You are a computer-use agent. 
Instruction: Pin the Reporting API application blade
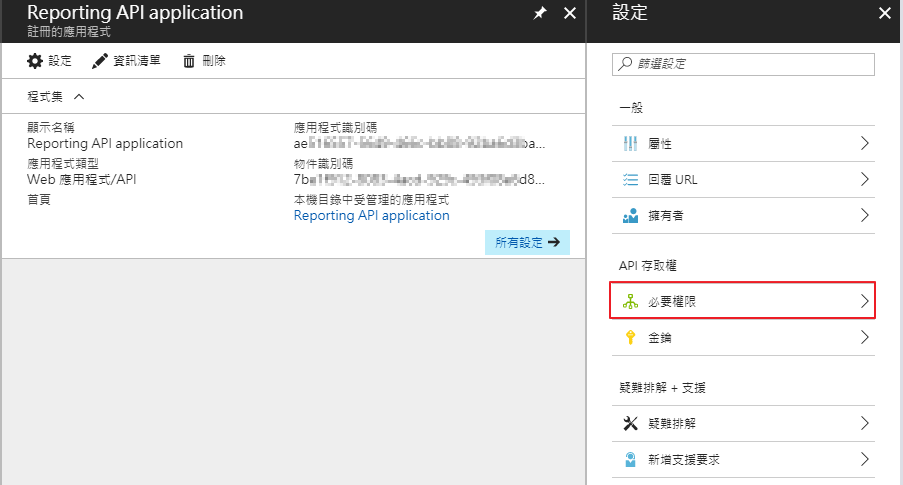(540, 13)
